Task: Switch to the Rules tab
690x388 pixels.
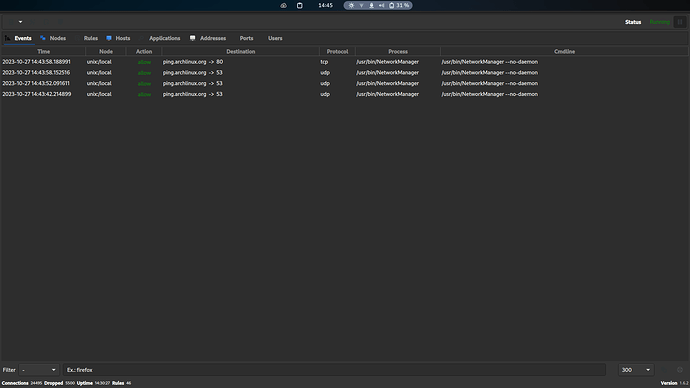Action: point(87,38)
